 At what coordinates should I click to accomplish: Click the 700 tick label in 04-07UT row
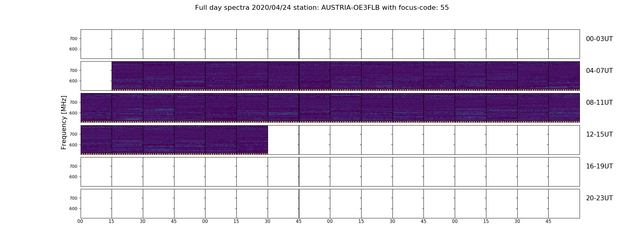tap(73, 70)
